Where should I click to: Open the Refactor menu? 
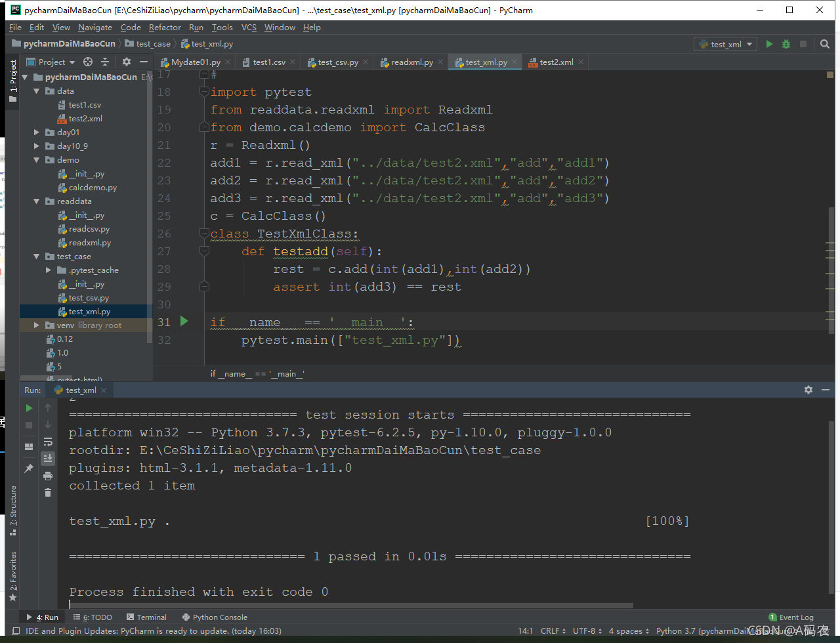point(165,28)
